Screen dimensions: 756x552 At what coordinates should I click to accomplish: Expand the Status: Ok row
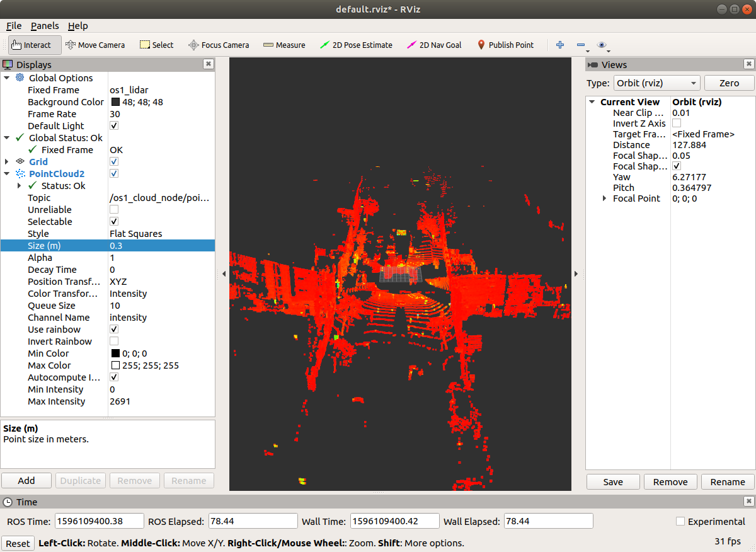(x=19, y=185)
